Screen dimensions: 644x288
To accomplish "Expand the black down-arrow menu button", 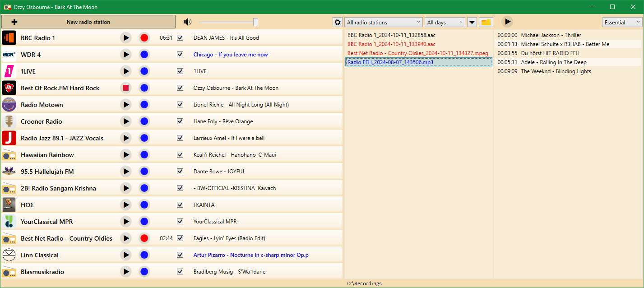I will [472, 22].
